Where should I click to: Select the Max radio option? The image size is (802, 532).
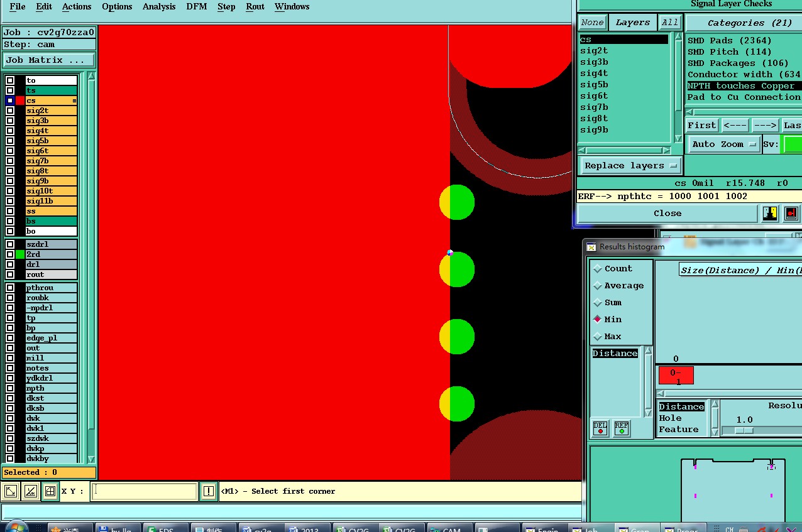tap(598, 337)
